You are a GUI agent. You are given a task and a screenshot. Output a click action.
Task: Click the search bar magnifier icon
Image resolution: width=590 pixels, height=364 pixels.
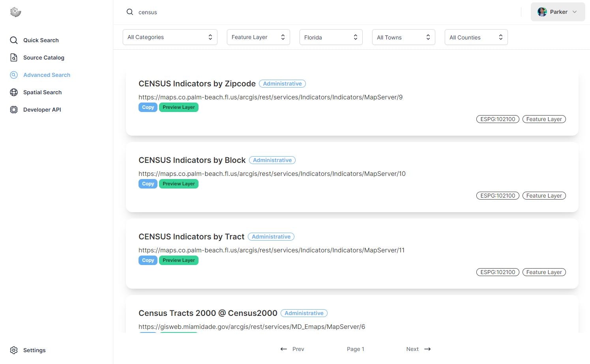coord(130,12)
